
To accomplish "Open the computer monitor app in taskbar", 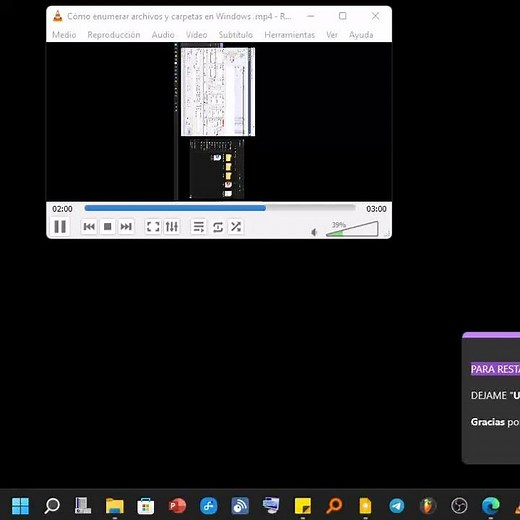I will click(271, 506).
